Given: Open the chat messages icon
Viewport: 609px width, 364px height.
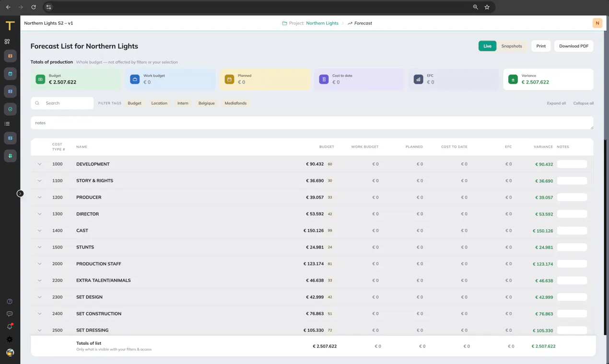Looking at the screenshot, I should [x=10, y=314].
